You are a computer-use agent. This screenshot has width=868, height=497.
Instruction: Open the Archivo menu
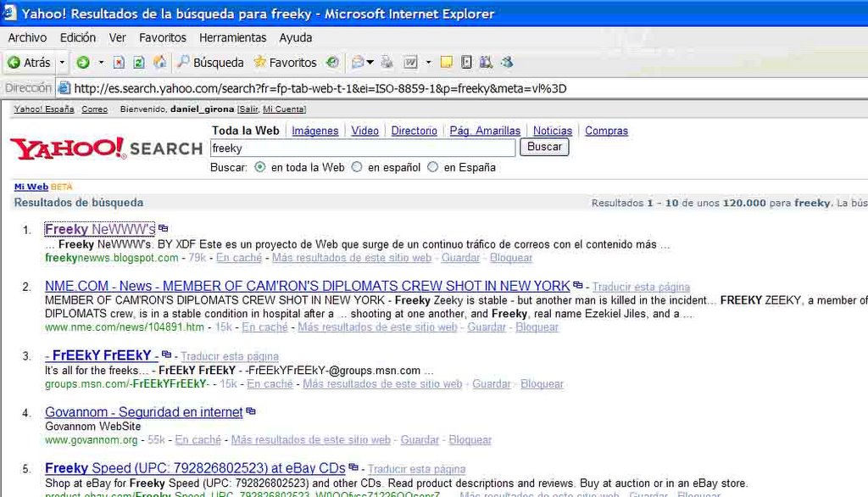[x=27, y=37]
